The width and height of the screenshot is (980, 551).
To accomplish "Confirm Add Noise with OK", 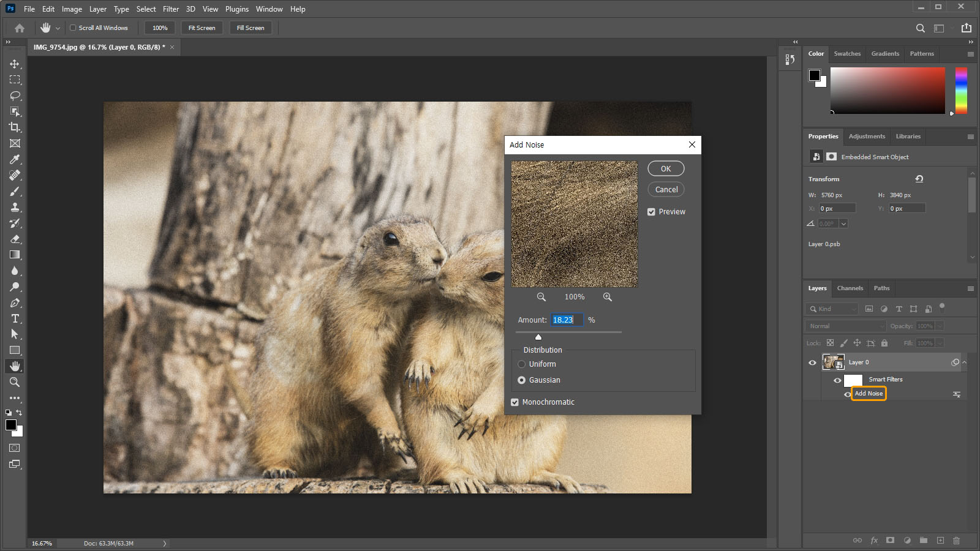I will pos(666,168).
